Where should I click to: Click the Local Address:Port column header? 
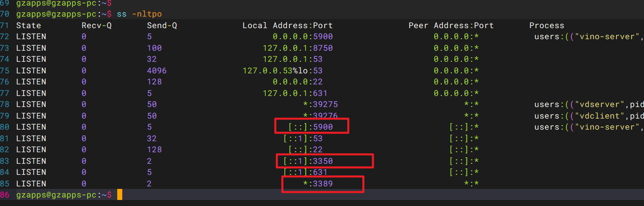[x=287, y=26]
